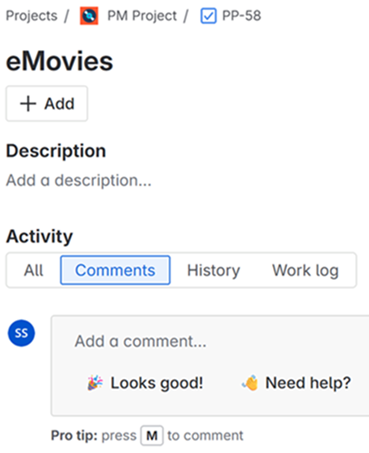
Task: Click the party popper emoji icon
Action: (x=95, y=383)
